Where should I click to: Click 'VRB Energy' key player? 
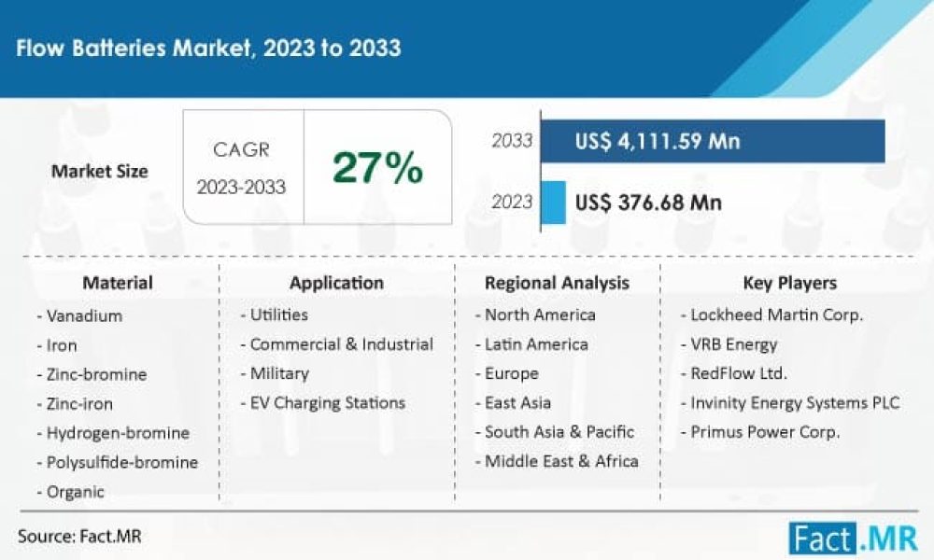(734, 344)
